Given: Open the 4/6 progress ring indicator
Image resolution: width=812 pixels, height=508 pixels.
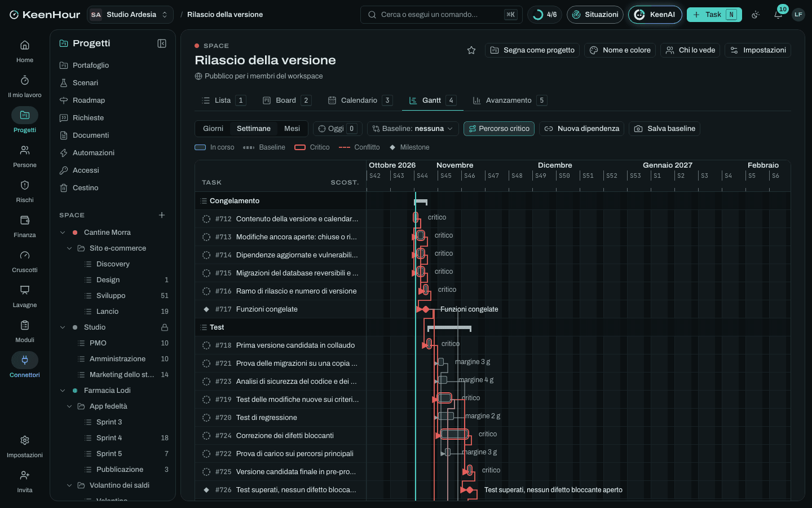Looking at the screenshot, I should 545,15.
